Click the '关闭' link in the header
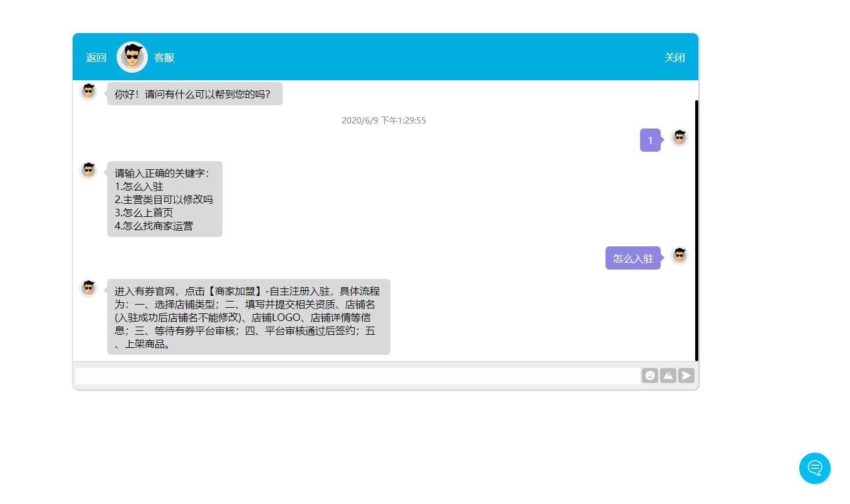This screenshot has width=850, height=504. 675,57
